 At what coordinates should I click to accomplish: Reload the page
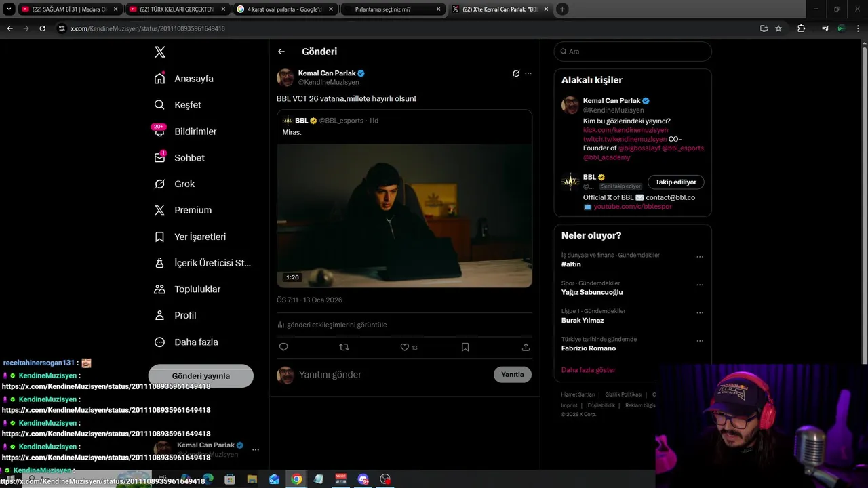[42, 28]
